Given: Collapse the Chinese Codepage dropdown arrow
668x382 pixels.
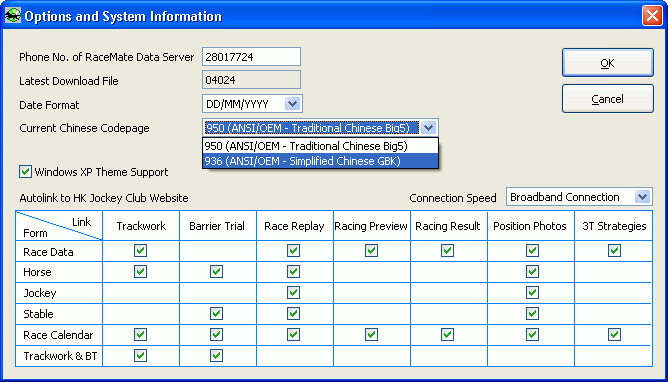Looking at the screenshot, I should pyautogui.click(x=429, y=127).
